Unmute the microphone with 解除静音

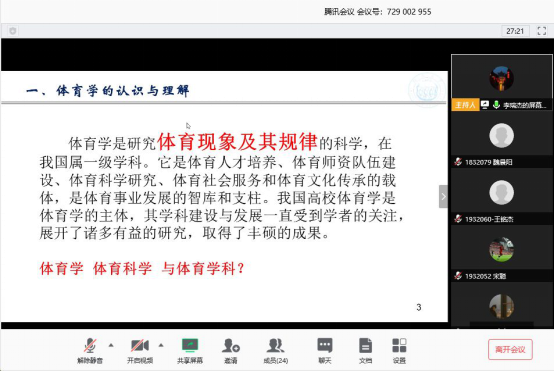pyautogui.click(x=90, y=350)
